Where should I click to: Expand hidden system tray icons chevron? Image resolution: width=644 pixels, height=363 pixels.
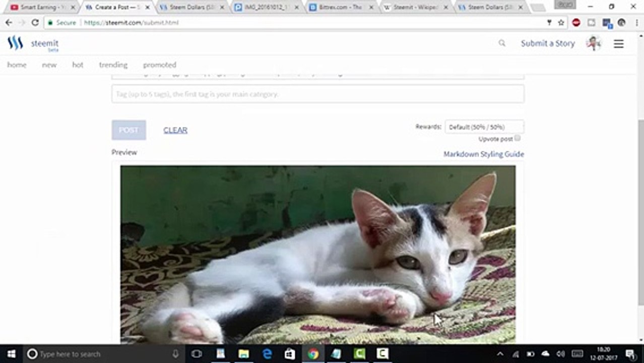pos(500,354)
